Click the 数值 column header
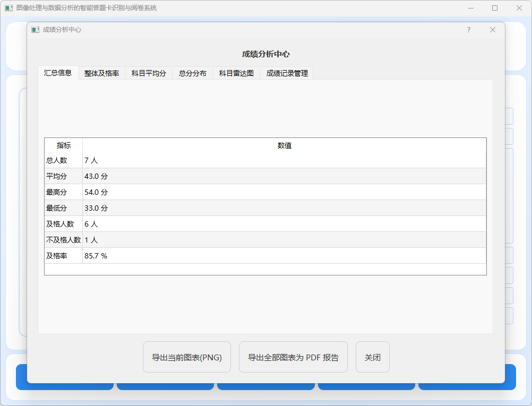 [x=284, y=145]
